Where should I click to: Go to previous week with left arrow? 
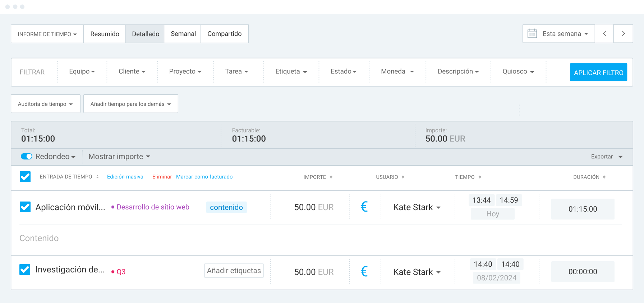click(604, 33)
